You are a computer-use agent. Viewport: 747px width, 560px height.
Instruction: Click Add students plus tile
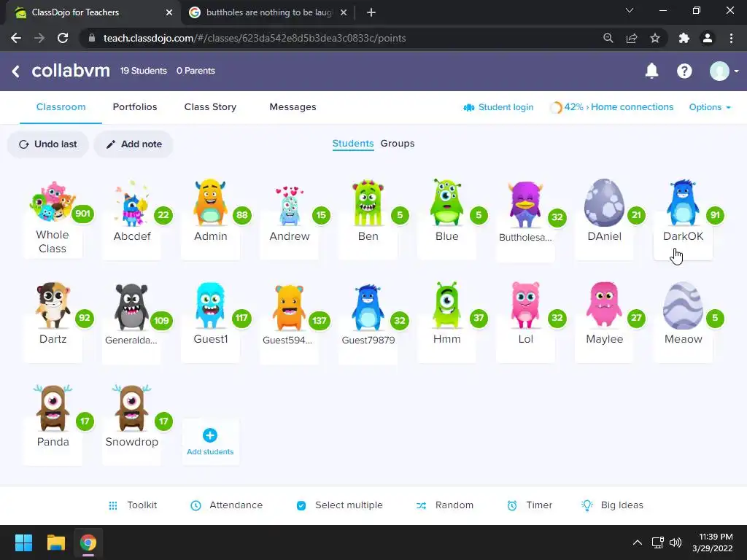[x=210, y=442]
